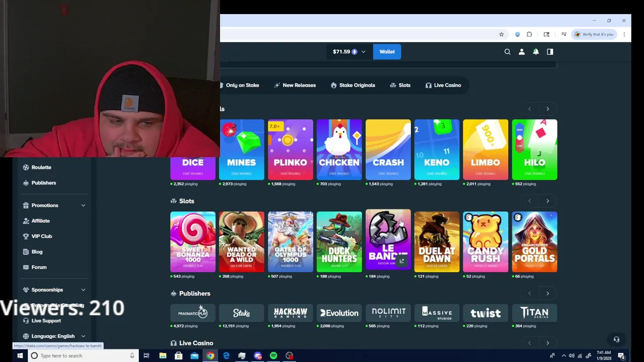Open the Crash game tile
This screenshot has width=644, height=362.
pyautogui.click(x=388, y=149)
